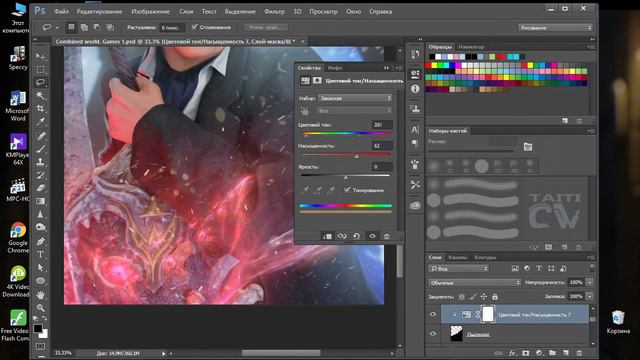Add a layer mask in Layers panel

(526, 353)
